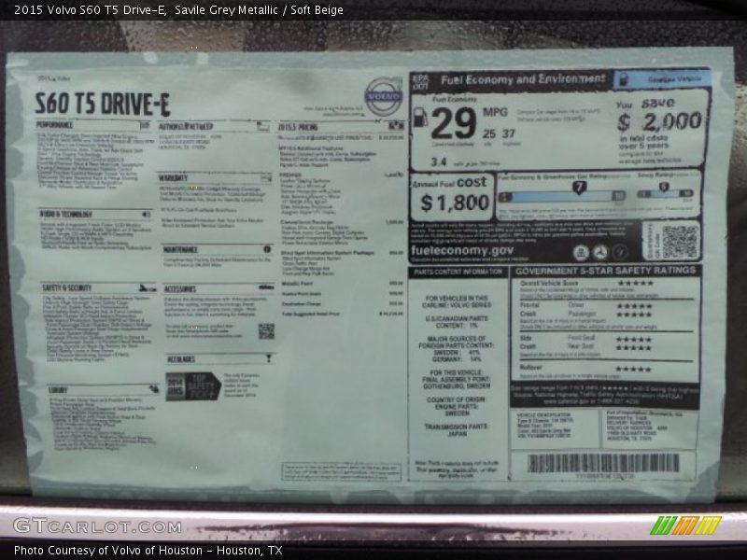The height and width of the screenshot is (560, 747).
Task: Click the Accolades section title
Action: tap(181, 359)
